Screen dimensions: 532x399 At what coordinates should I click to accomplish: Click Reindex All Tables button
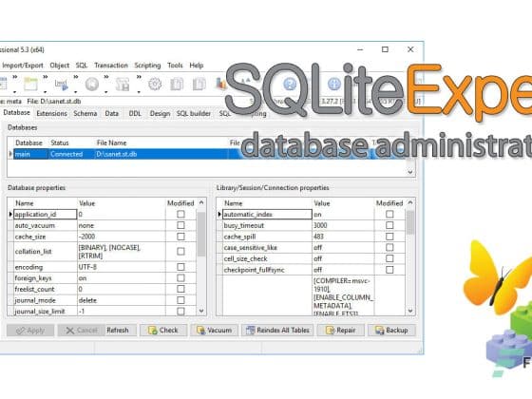[x=277, y=331]
